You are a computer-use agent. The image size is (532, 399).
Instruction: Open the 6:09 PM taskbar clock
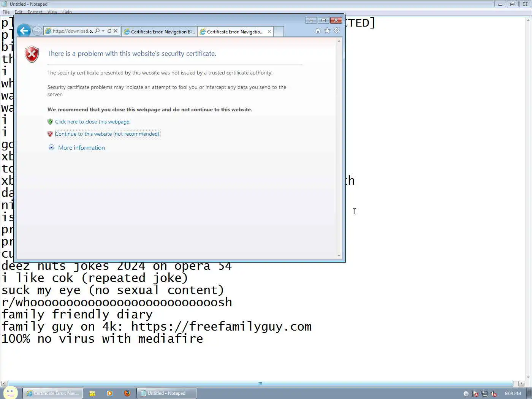point(513,394)
